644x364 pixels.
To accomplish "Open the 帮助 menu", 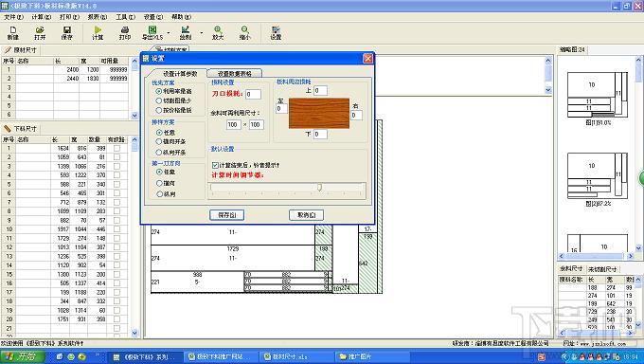I will [x=181, y=17].
